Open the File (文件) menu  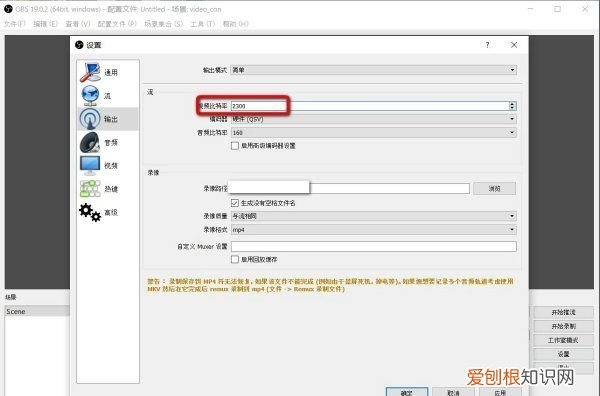click(x=15, y=24)
